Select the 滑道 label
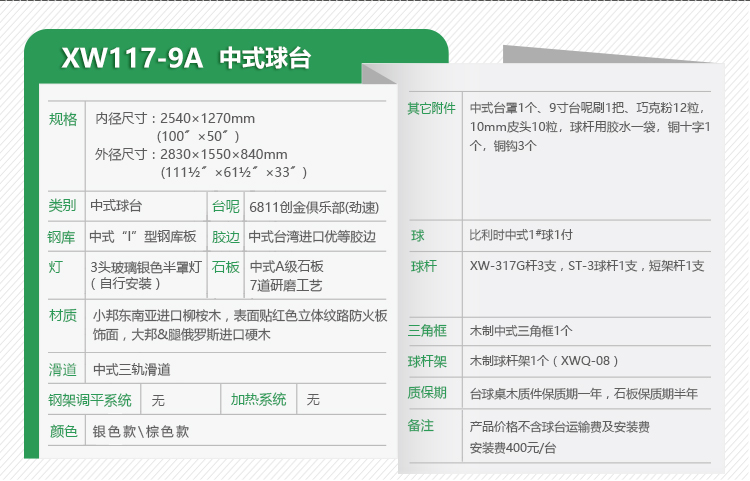 click(63, 370)
